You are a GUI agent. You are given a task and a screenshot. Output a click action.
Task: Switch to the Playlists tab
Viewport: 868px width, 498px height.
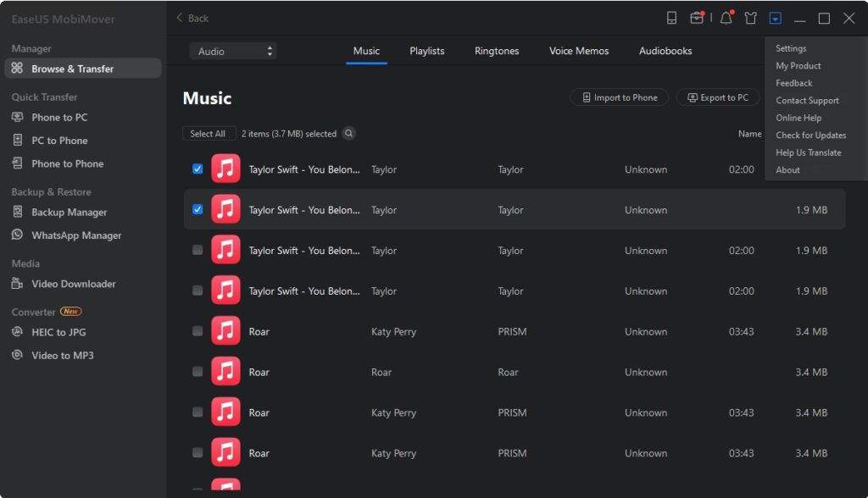(426, 51)
